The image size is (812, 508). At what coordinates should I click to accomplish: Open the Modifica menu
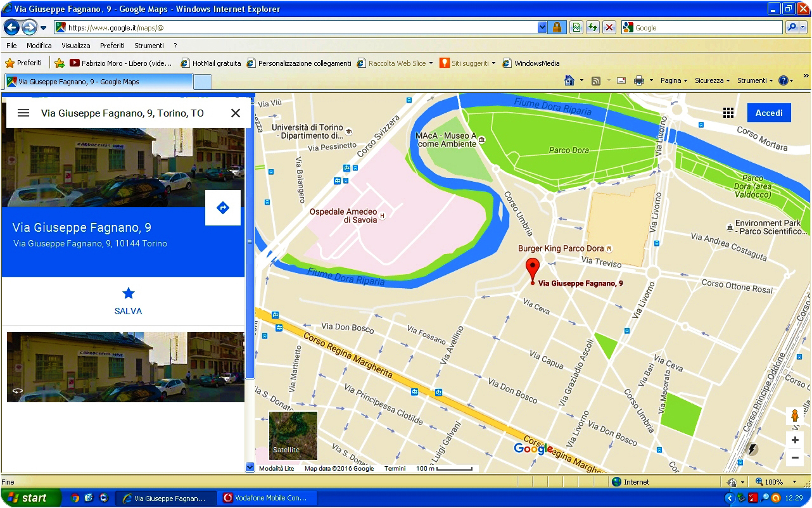coord(39,46)
